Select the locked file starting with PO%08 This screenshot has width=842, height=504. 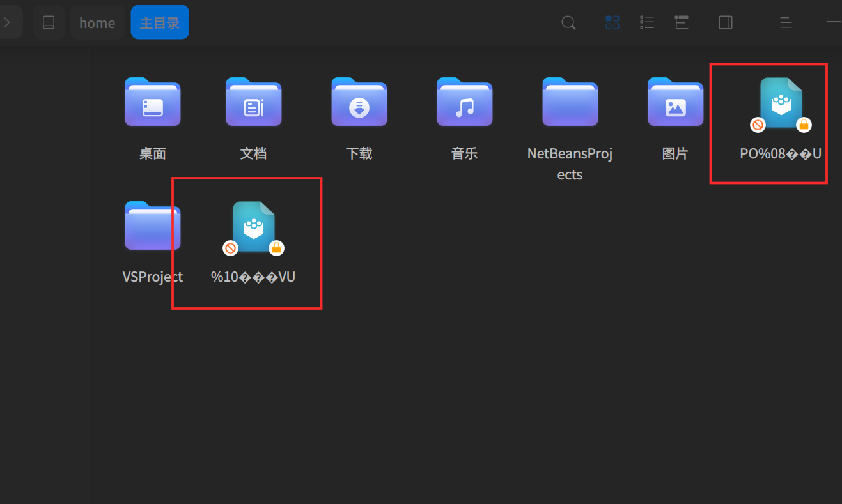point(781,119)
